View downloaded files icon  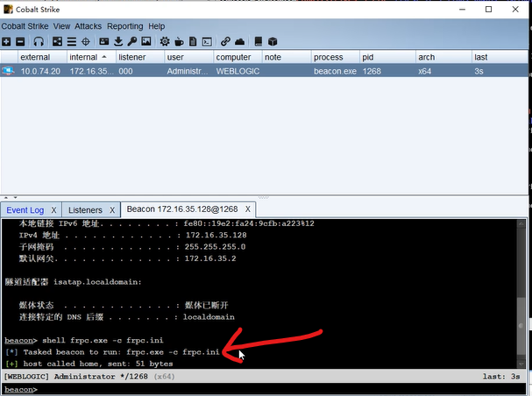point(118,42)
